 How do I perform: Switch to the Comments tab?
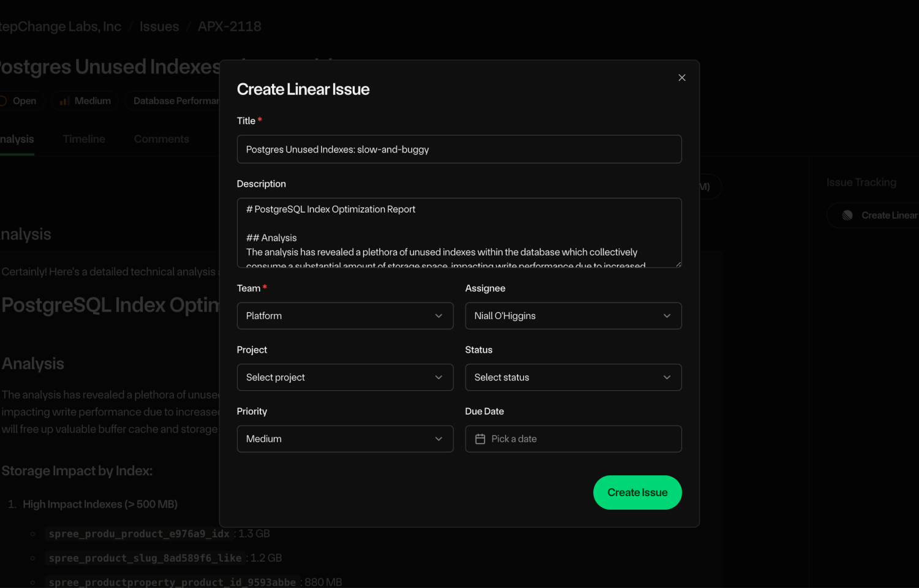[x=162, y=139]
